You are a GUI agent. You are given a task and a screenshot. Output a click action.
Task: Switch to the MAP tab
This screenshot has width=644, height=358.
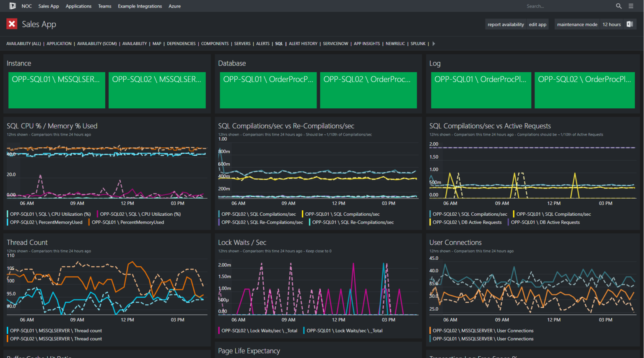157,44
